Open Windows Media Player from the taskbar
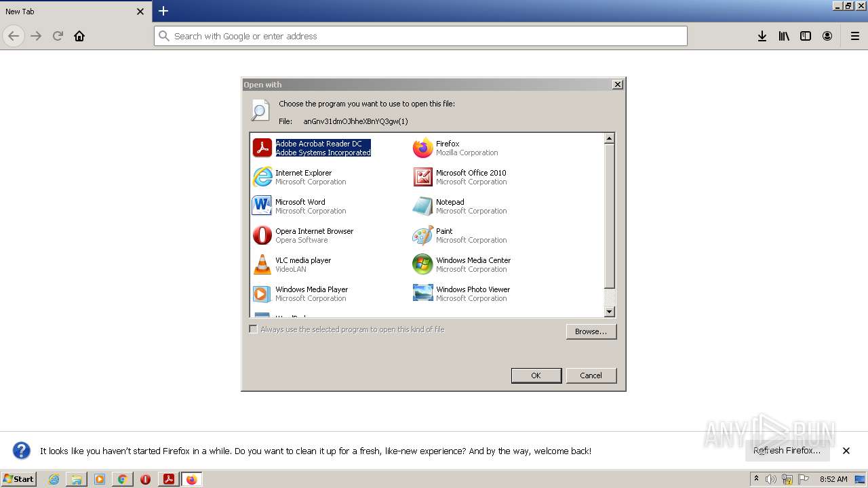Viewport: 868px width, 488px height. (x=100, y=479)
